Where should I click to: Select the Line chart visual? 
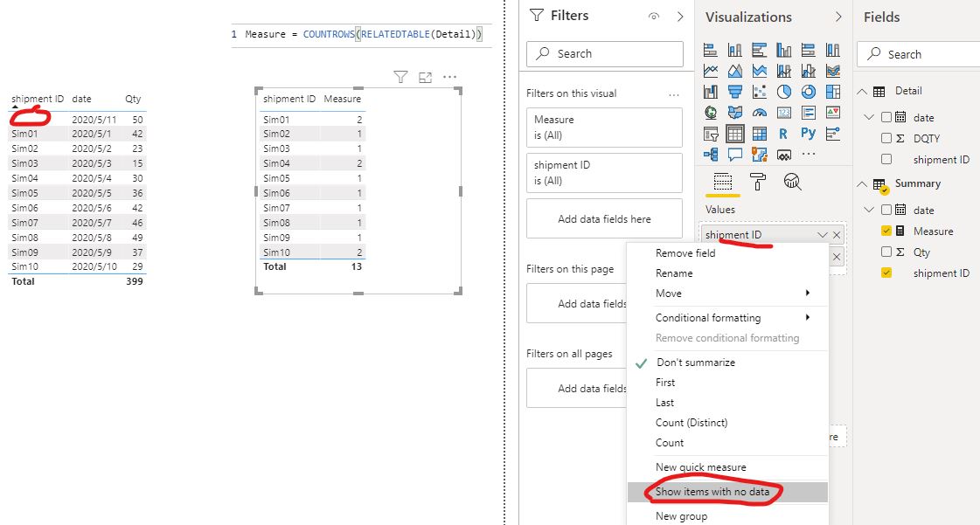click(x=711, y=71)
